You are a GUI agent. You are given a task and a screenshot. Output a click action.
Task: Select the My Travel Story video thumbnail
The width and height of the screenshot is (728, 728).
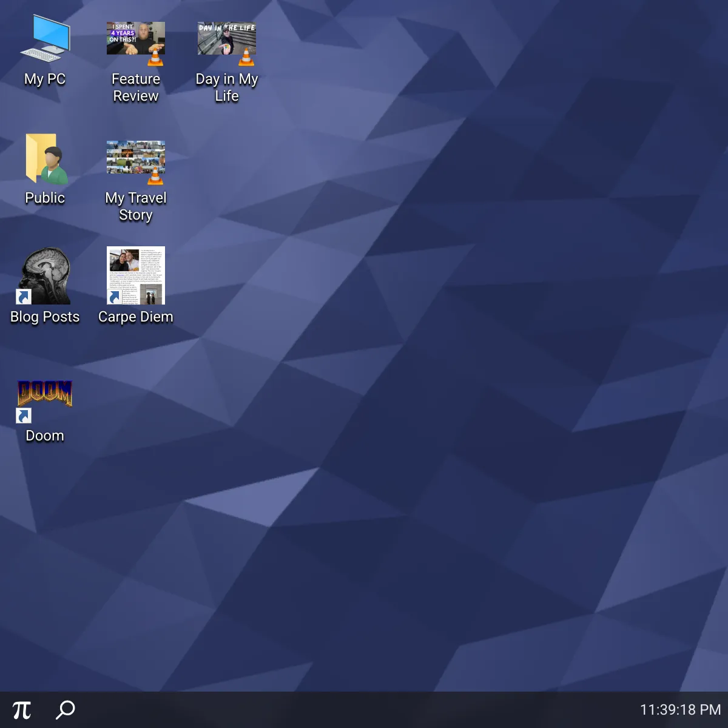pos(135,158)
